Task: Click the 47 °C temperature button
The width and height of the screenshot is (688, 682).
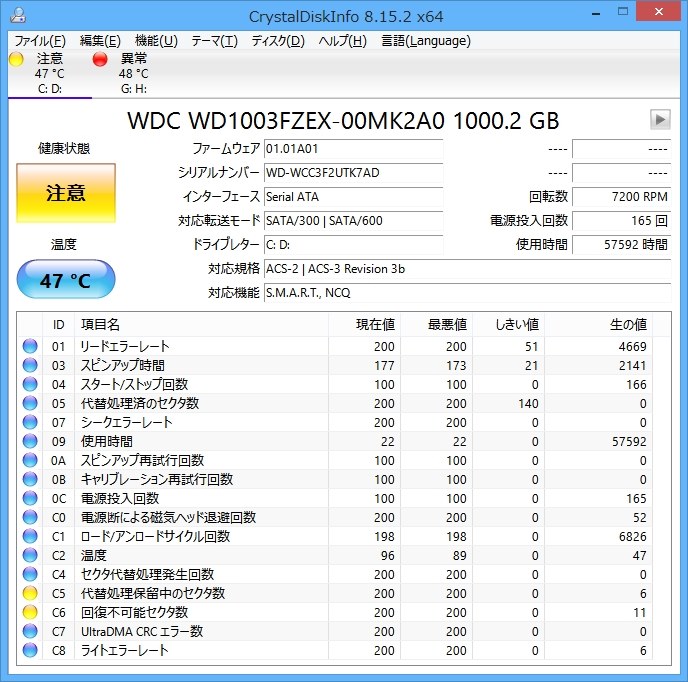Action: click(66, 280)
